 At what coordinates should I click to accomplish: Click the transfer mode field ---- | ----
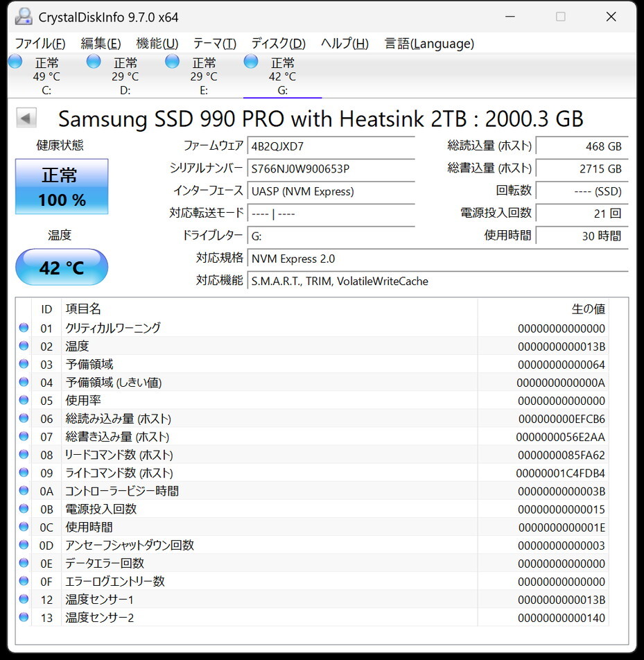(x=331, y=214)
